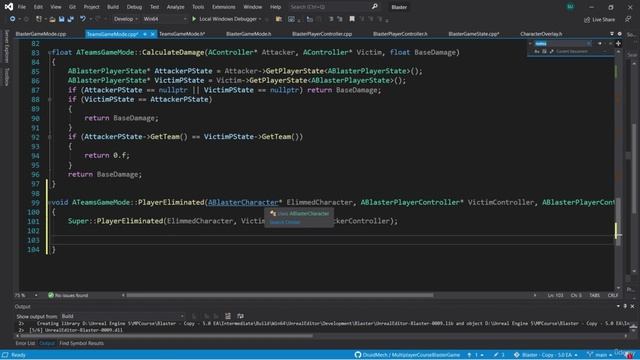Image resolution: width=640 pixels, height=360 pixels.
Task: Toggle pin on TeamsGameMode.cpp tab
Action: [x=145, y=34]
